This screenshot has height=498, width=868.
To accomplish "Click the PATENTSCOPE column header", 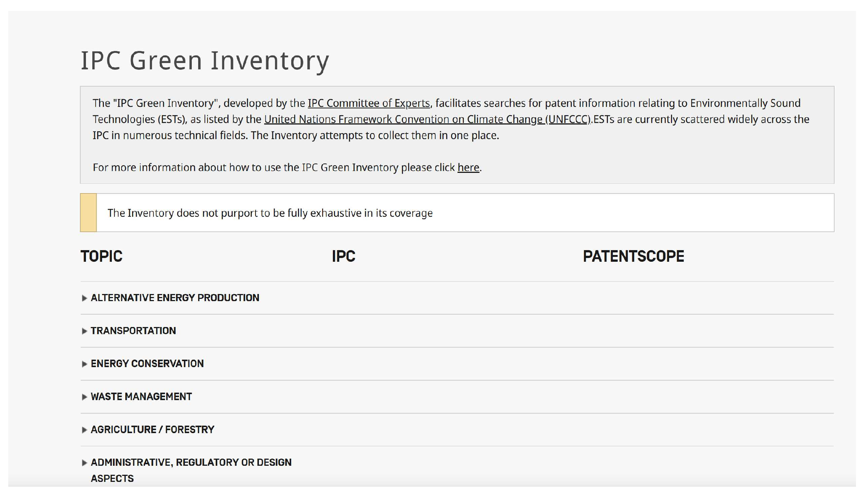I will click(633, 256).
